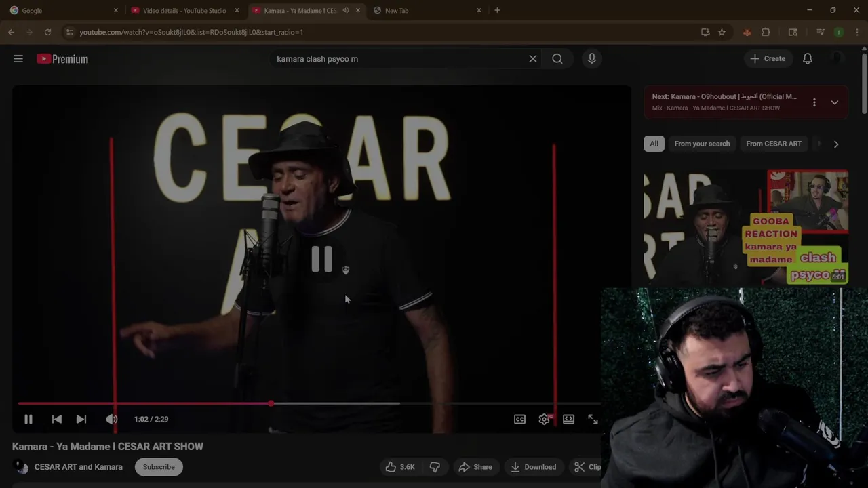Screen dimensions: 868x488
Task: Go back in browser history
Action: 12,32
